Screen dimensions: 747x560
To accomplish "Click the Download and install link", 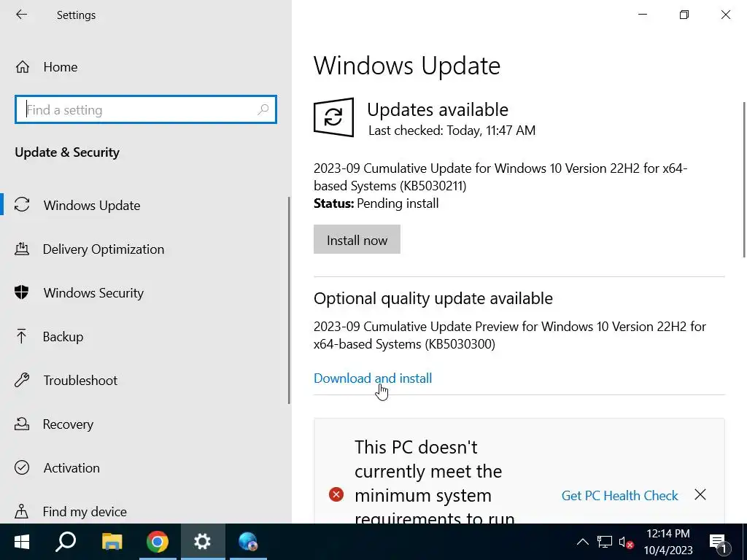I will [x=373, y=378].
